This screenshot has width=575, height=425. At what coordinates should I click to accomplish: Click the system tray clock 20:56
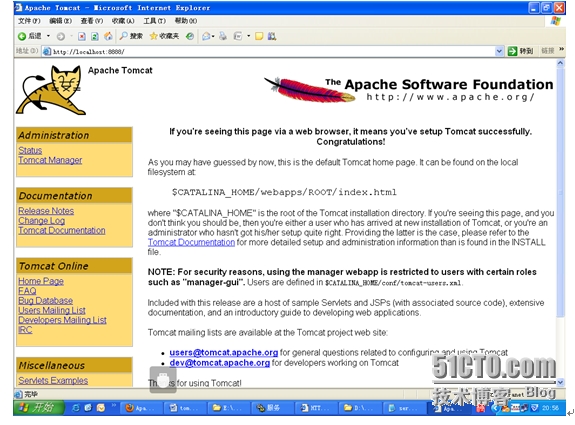tap(551, 408)
